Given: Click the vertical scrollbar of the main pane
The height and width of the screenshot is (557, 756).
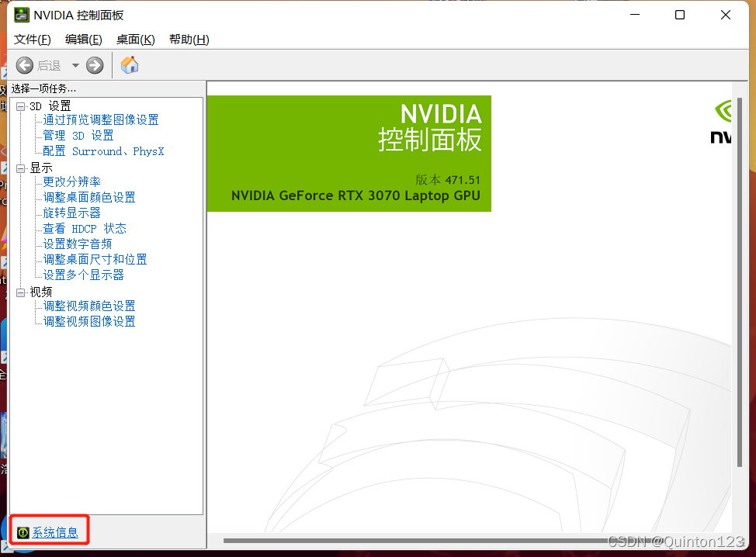Looking at the screenshot, I should coord(740,282).
